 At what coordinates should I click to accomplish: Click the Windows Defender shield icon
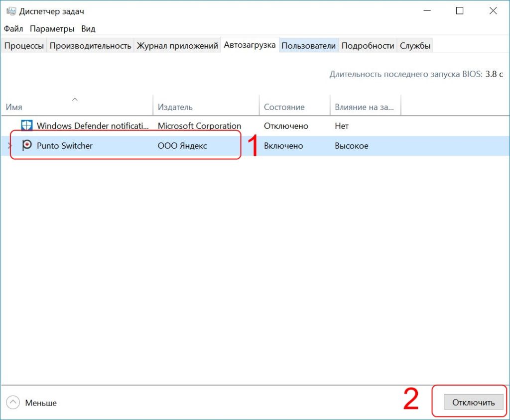point(27,126)
